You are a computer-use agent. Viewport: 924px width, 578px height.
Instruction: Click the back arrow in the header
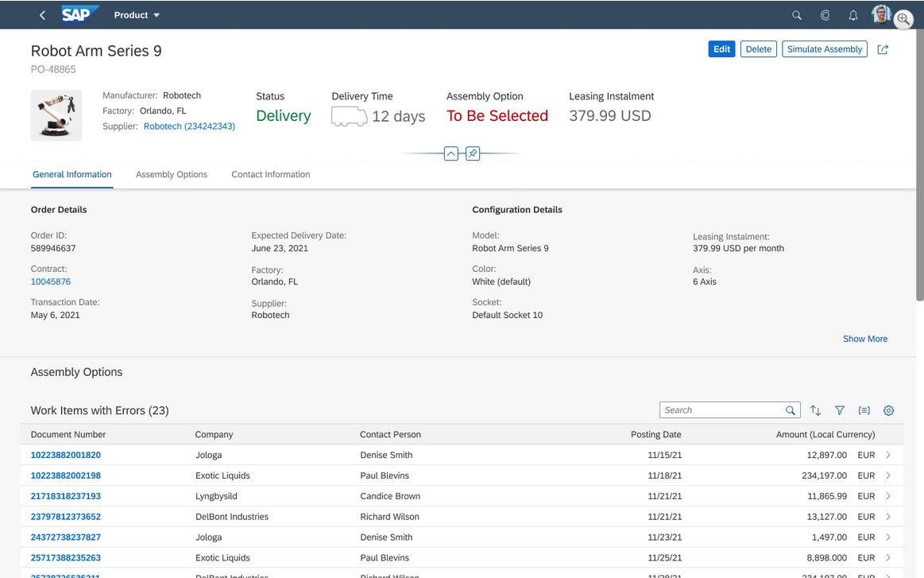[42, 15]
